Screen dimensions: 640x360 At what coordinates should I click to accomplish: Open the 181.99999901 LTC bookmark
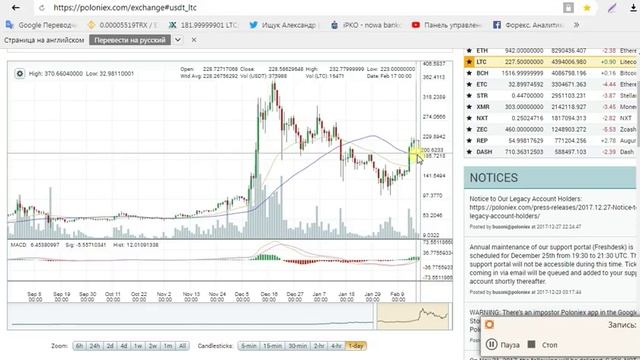point(203,25)
